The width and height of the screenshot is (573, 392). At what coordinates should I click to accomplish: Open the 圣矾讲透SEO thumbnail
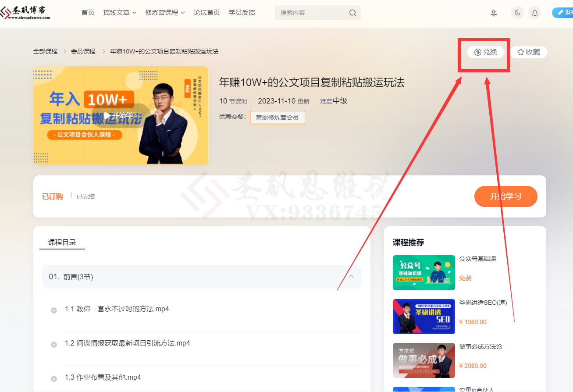tap(424, 317)
